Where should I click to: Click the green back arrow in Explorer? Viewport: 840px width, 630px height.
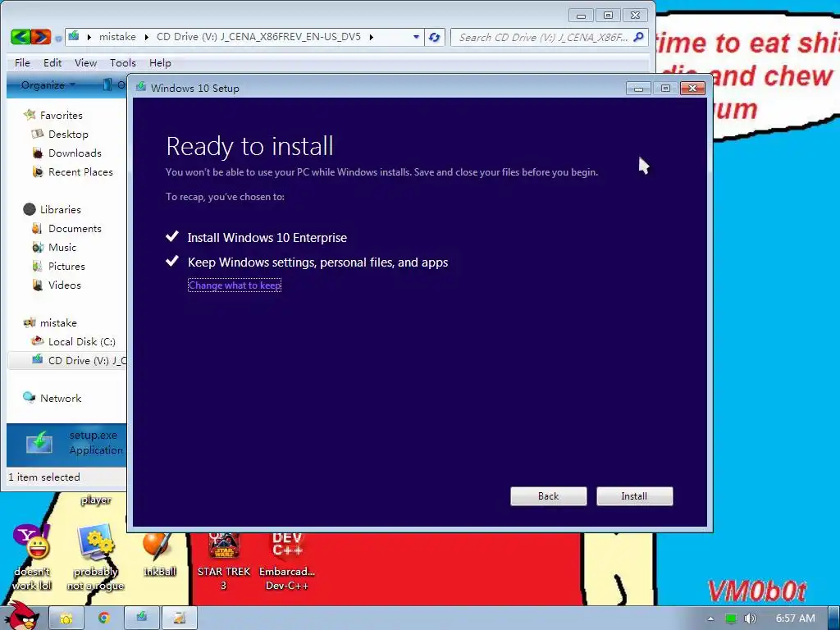[x=21, y=37]
